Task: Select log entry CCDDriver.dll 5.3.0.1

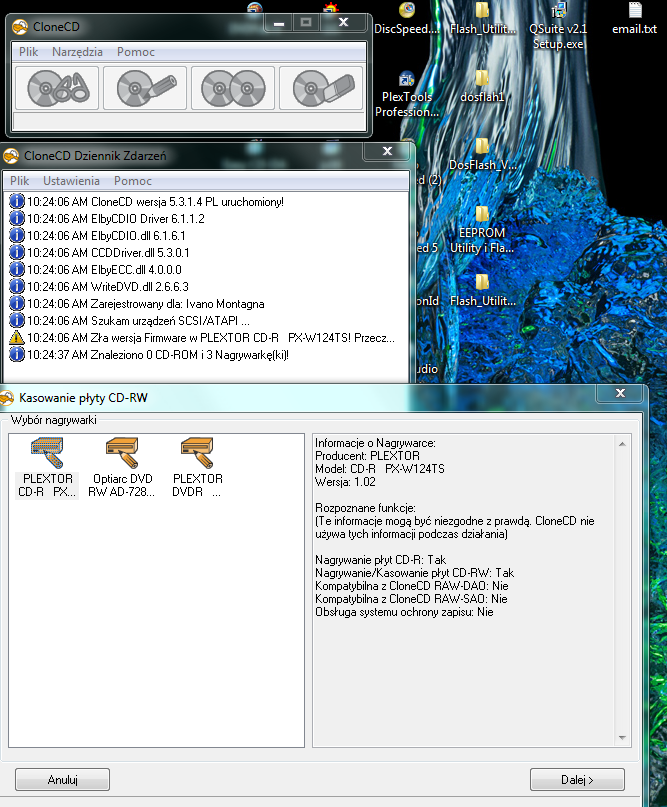Action: pos(100,253)
